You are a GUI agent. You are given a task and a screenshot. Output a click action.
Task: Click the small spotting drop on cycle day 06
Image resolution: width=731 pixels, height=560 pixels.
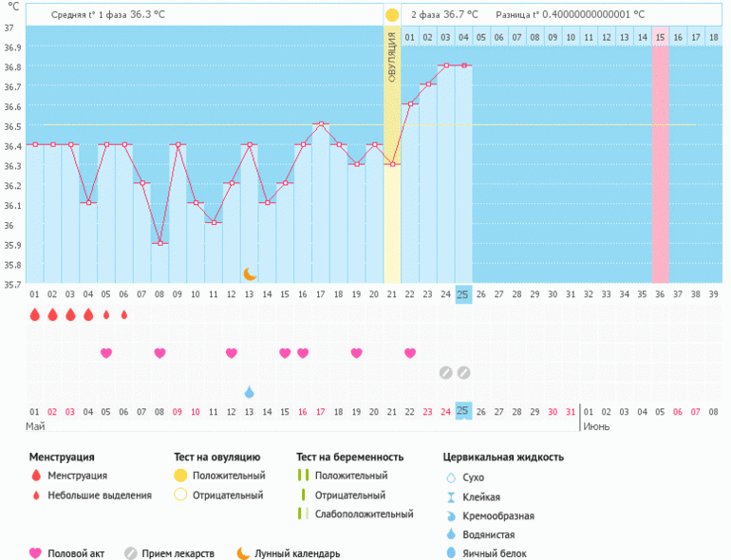123,314
